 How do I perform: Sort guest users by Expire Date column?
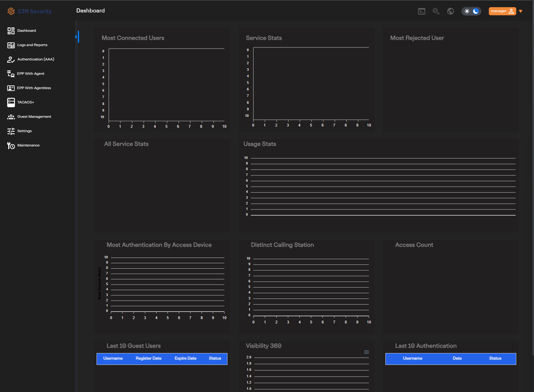(x=185, y=358)
